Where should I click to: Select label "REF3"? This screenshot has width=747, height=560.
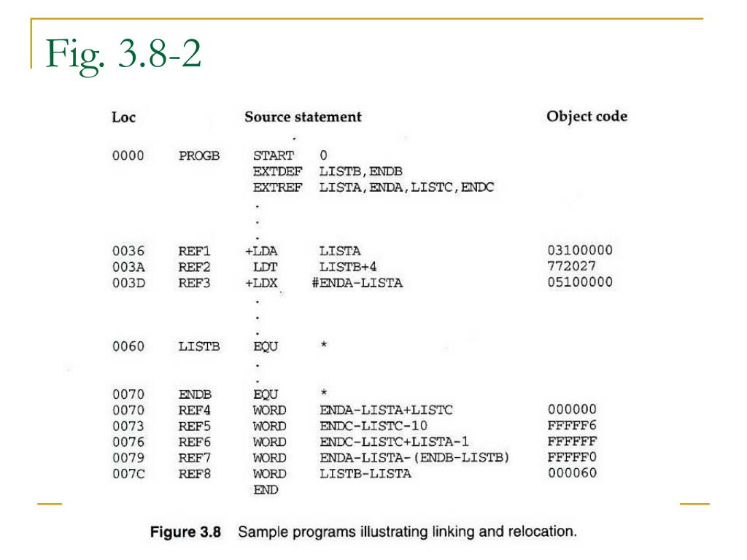(x=194, y=283)
